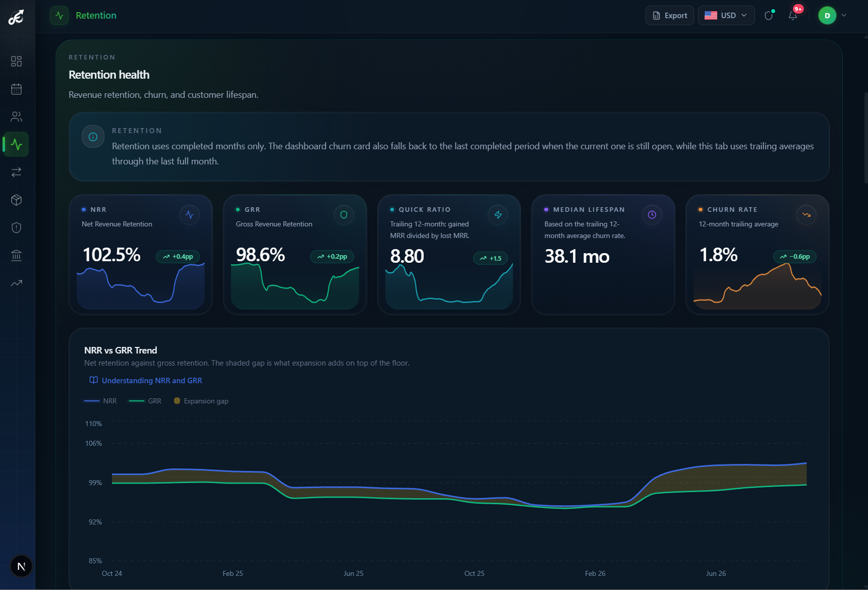The height and width of the screenshot is (590, 868).
Task: Click the info icon in the Retention notice
Action: click(93, 137)
